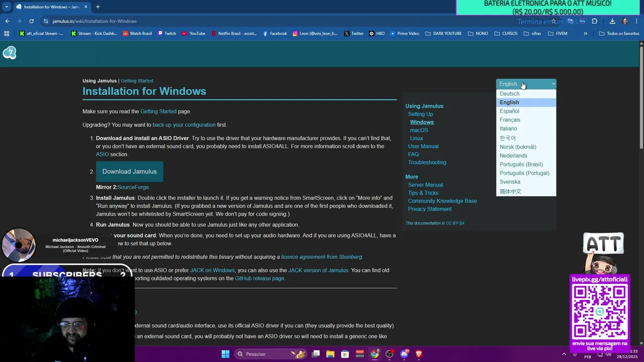Open the Netflix Brasil bookmark

(x=233, y=34)
